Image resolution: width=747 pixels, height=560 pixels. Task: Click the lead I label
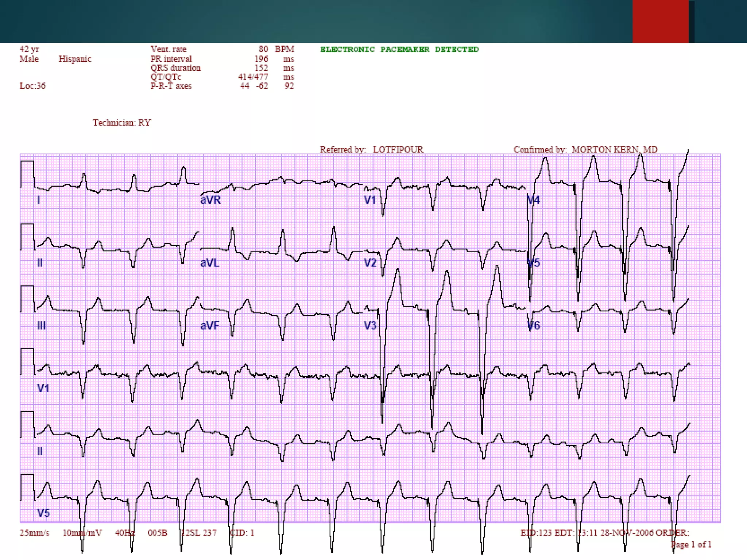[38, 200]
